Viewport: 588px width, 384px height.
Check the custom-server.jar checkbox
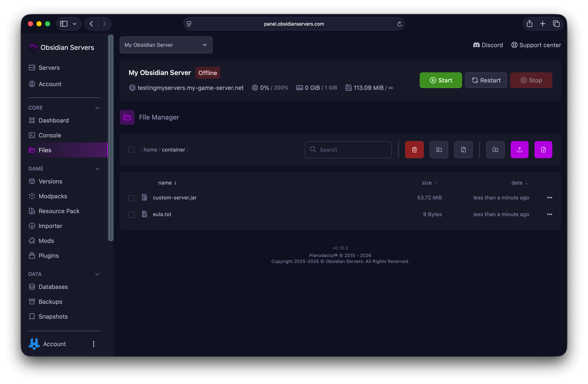tap(131, 198)
